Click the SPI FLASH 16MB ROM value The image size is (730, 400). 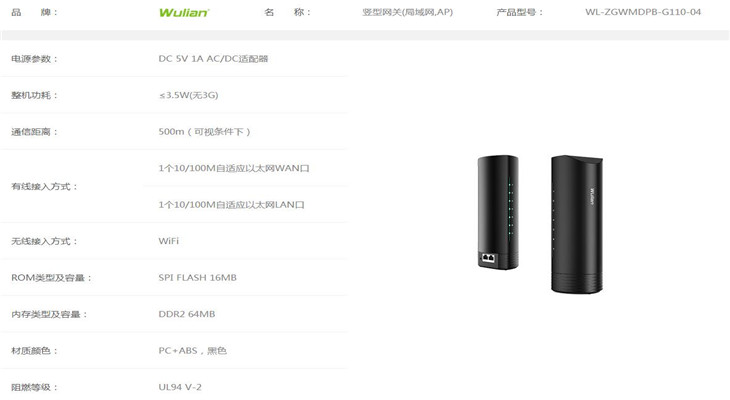pos(197,278)
